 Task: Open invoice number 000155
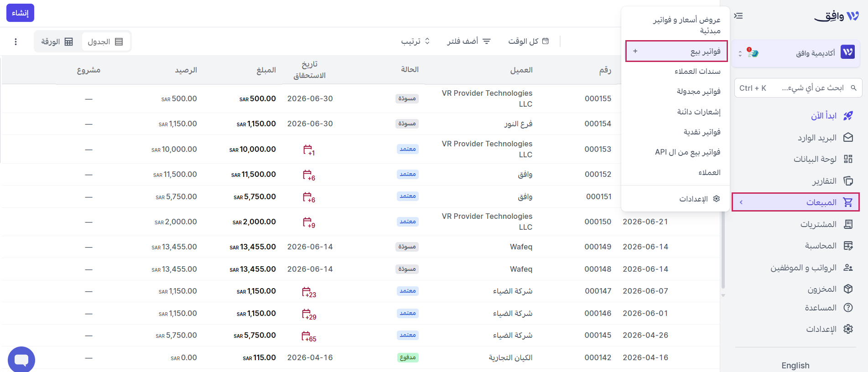pyautogui.click(x=598, y=98)
